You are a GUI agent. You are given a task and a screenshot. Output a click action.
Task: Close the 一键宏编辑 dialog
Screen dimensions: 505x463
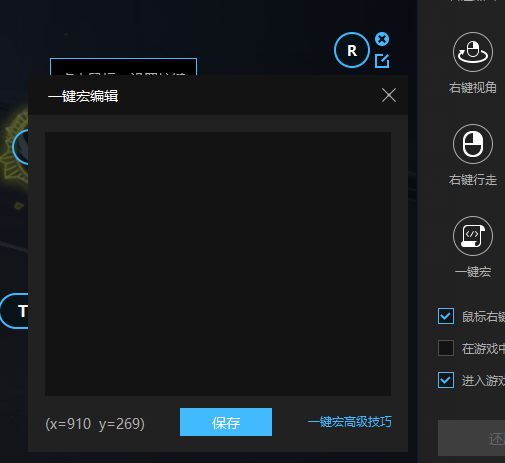tap(389, 96)
